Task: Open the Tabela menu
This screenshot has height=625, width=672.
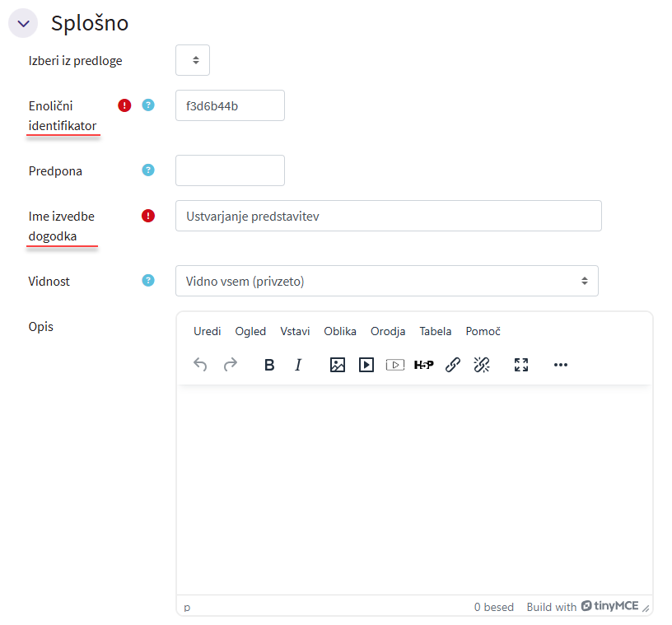Action: click(x=435, y=331)
